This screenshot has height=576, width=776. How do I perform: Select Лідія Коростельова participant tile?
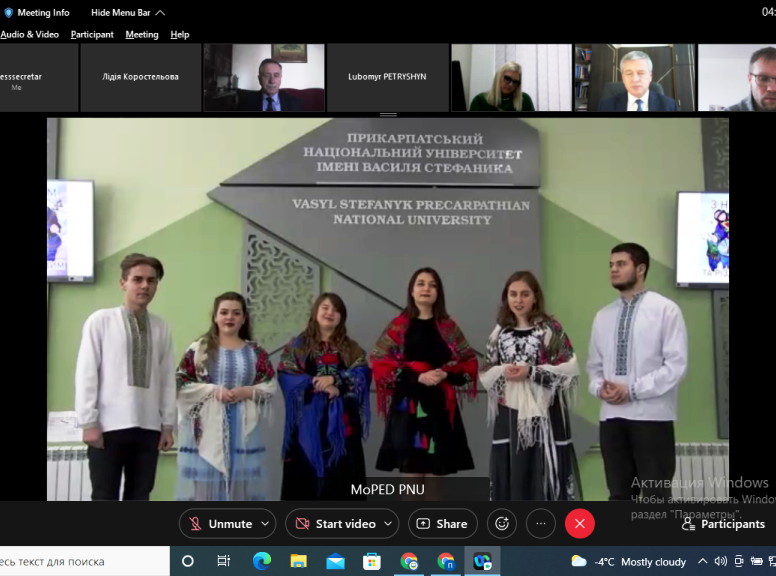(x=141, y=77)
